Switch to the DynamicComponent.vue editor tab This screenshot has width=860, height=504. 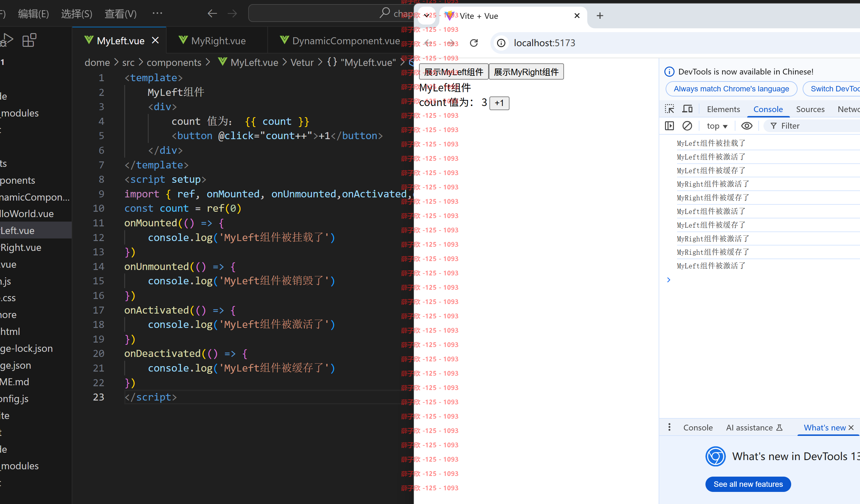(340, 40)
